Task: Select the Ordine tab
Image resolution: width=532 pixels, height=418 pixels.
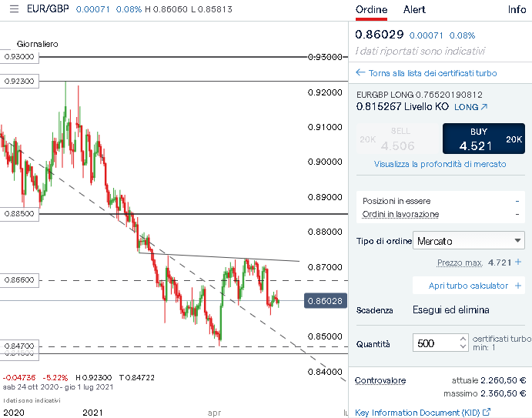Action: tap(371, 10)
